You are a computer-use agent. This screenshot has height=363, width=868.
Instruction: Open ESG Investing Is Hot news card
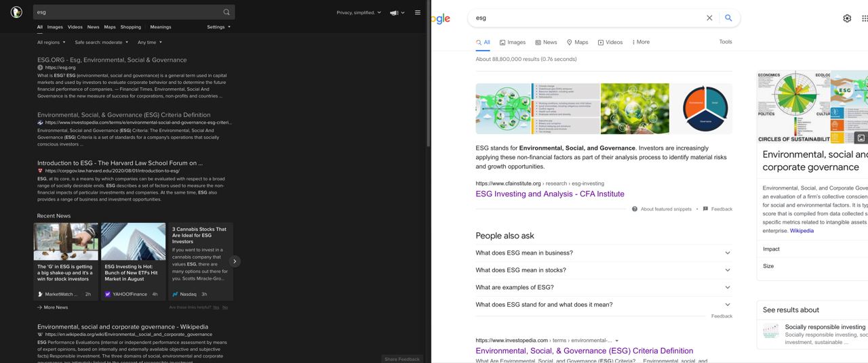134,261
